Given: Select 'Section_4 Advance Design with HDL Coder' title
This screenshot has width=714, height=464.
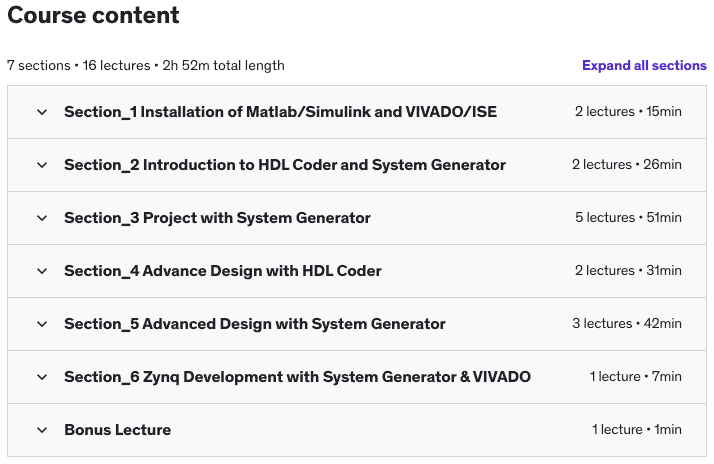Looking at the screenshot, I should 223,271.
